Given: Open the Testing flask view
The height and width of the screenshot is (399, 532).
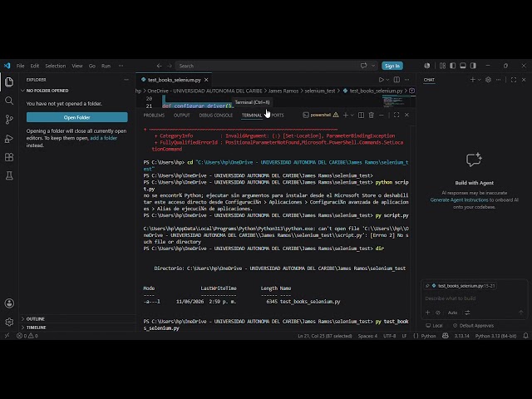Looking at the screenshot, I should click(9, 175).
